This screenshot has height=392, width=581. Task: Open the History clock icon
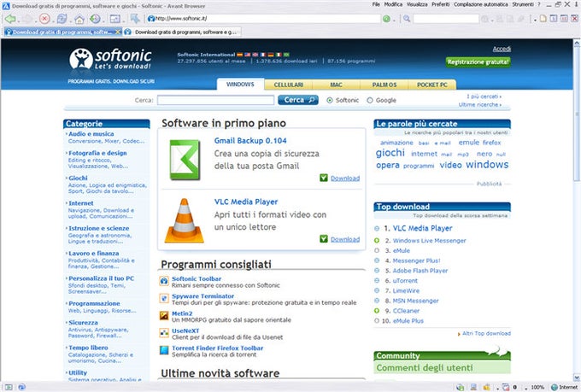[x=95, y=19]
